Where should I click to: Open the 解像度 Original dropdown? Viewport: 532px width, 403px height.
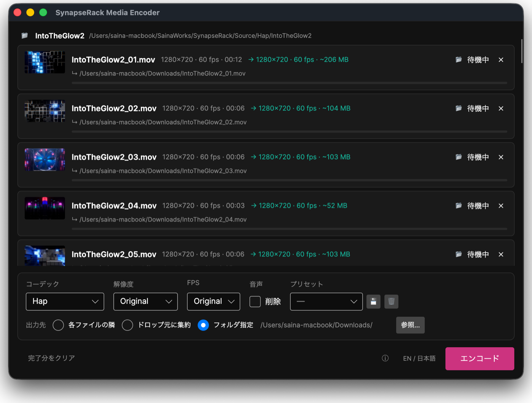point(146,302)
